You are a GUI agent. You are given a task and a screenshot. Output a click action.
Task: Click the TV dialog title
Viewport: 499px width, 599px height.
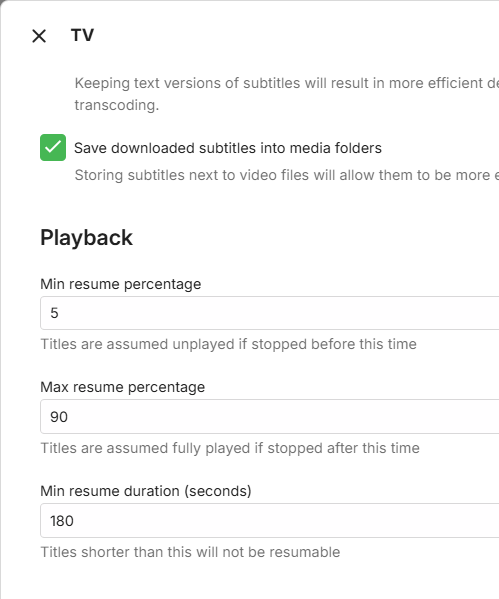pyautogui.click(x=83, y=36)
